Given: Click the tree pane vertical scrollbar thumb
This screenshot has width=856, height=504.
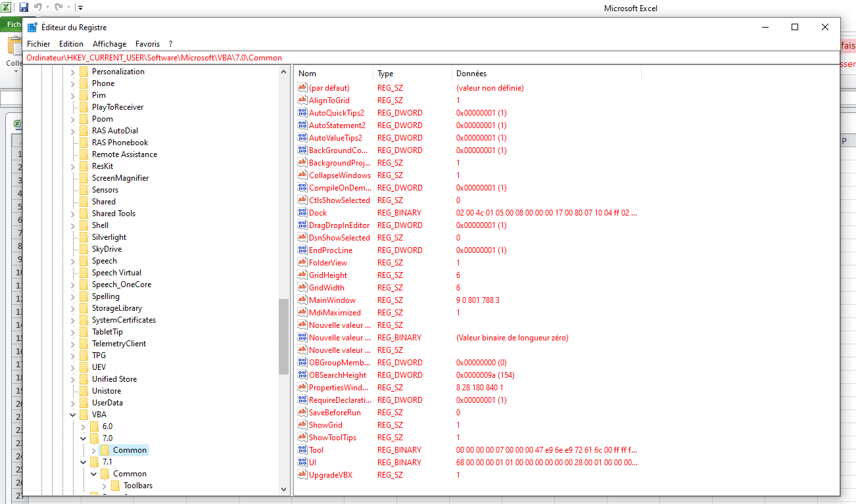Looking at the screenshot, I should pyautogui.click(x=283, y=336).
